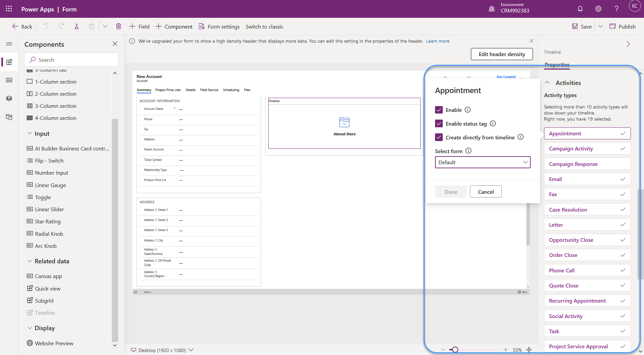The image size is (644, 355).
Task: Adjust the zoom slider handle
Action: point(455,350)
